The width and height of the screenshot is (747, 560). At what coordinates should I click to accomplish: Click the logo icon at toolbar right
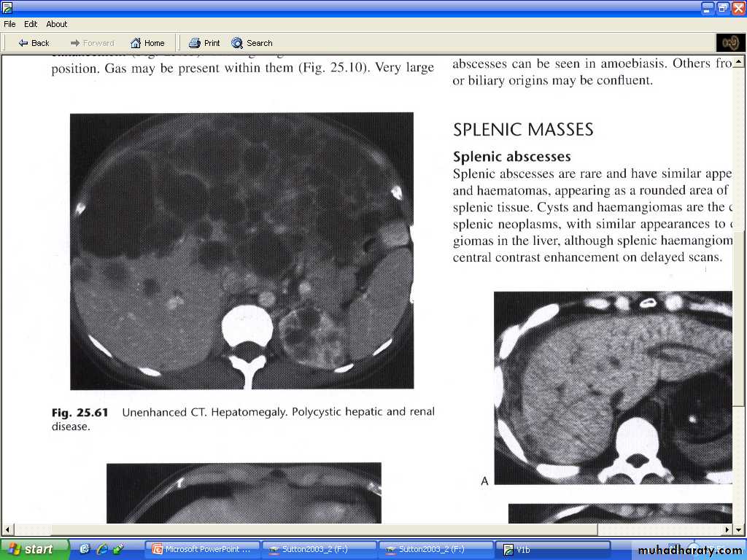click(729, 42)
